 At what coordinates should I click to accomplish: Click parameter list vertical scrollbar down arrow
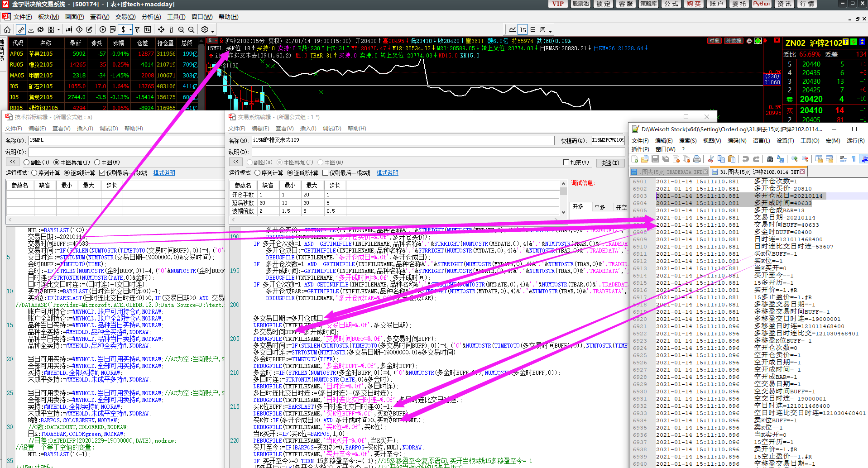pyautogui.click(x=563, y=212)
